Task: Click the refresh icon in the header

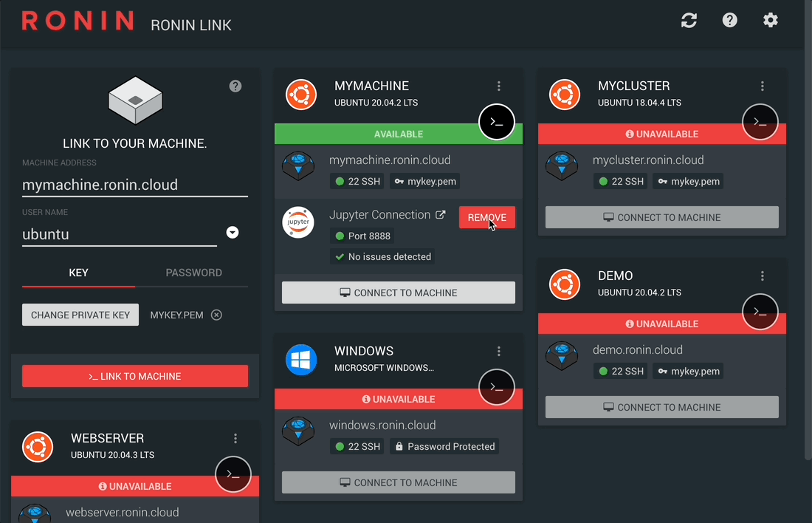Action: pos(689,20)
